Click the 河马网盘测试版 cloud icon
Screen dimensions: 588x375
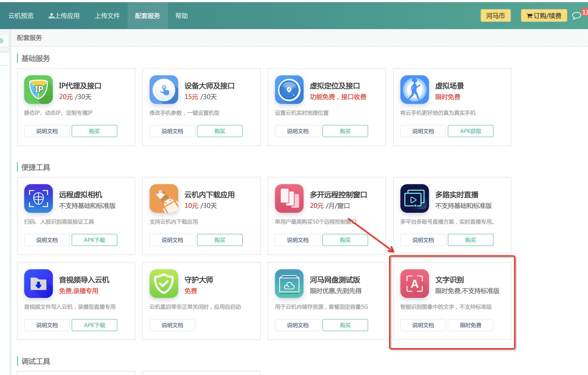point(289,284)
